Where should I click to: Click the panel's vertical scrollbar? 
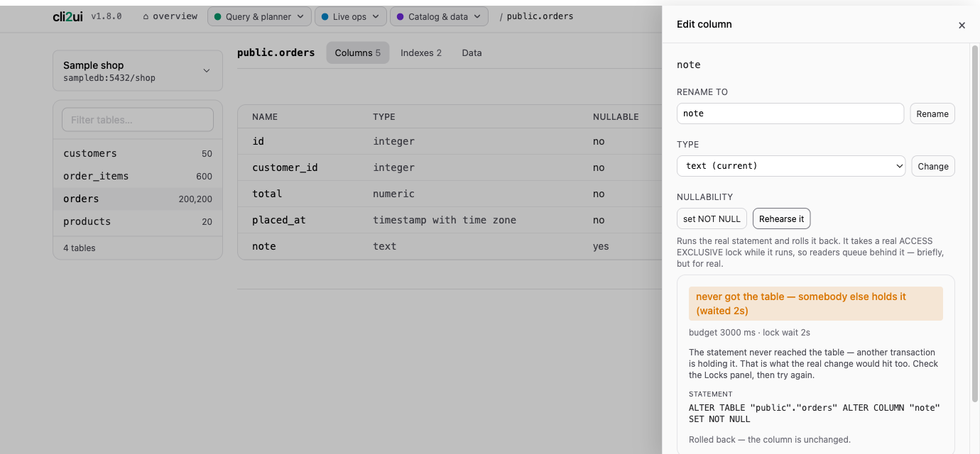tap(974, 223)
